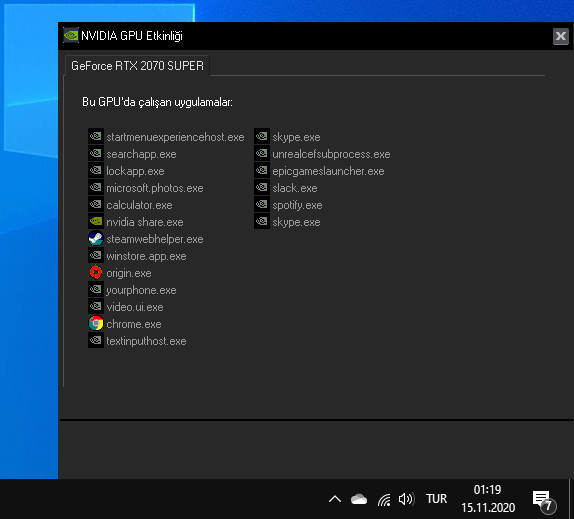Click the red Origin icon
The height and width of the screenshot is (519, 574).
click(x=96, y=273)
